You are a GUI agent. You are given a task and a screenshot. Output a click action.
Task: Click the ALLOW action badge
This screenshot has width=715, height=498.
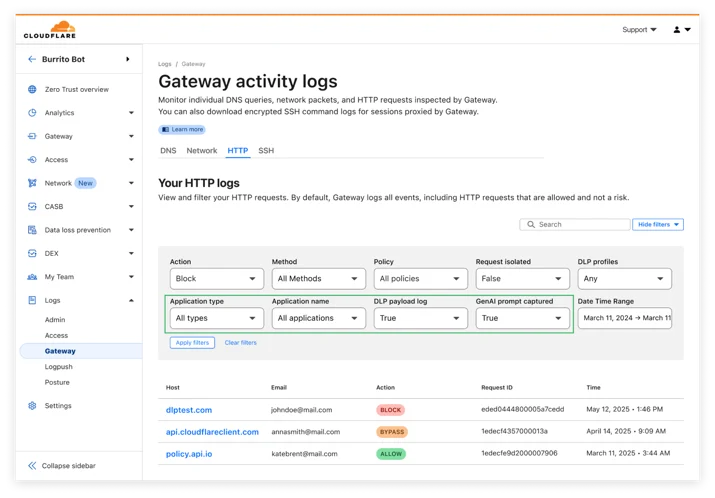click(x=391, y=454)
